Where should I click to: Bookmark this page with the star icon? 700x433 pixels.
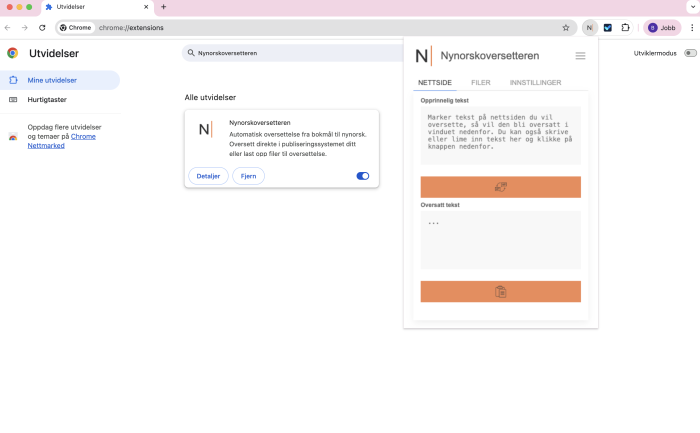[x=565, y=28]
